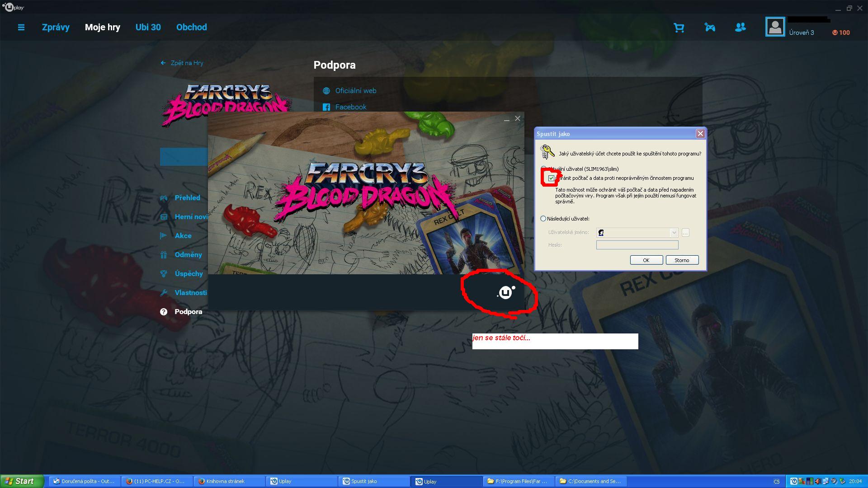Click the Odměny gift icon
The image size is (868, 488).
[164, 255]
